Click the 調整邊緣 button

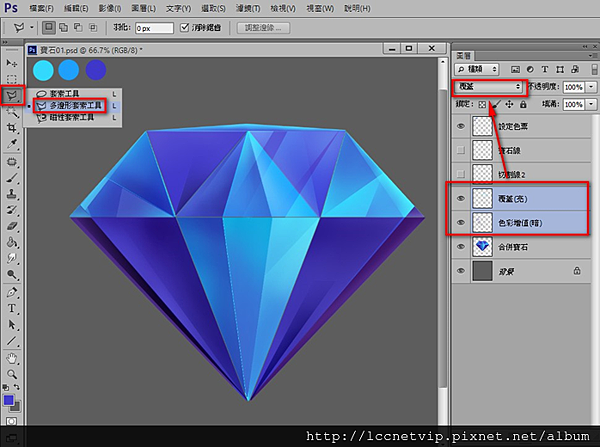coord(263,28)
